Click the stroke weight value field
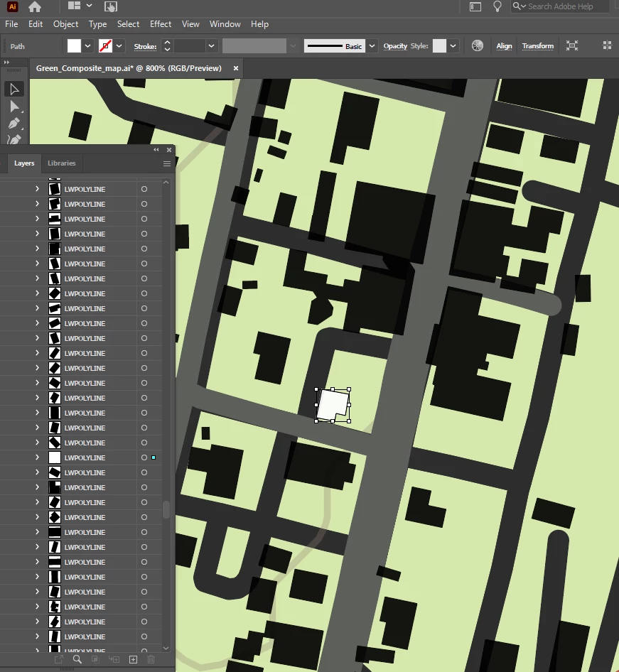 tap(190, 46)
